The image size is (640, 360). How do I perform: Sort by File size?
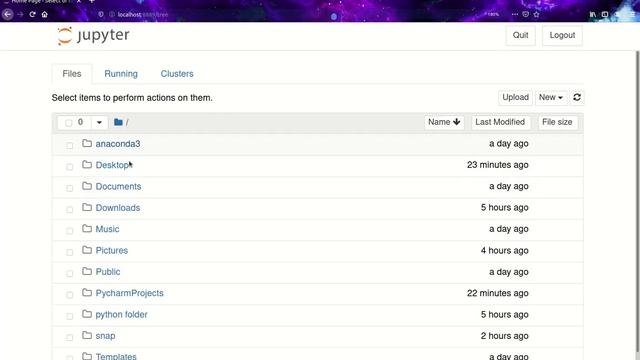[x=557, y=122]
